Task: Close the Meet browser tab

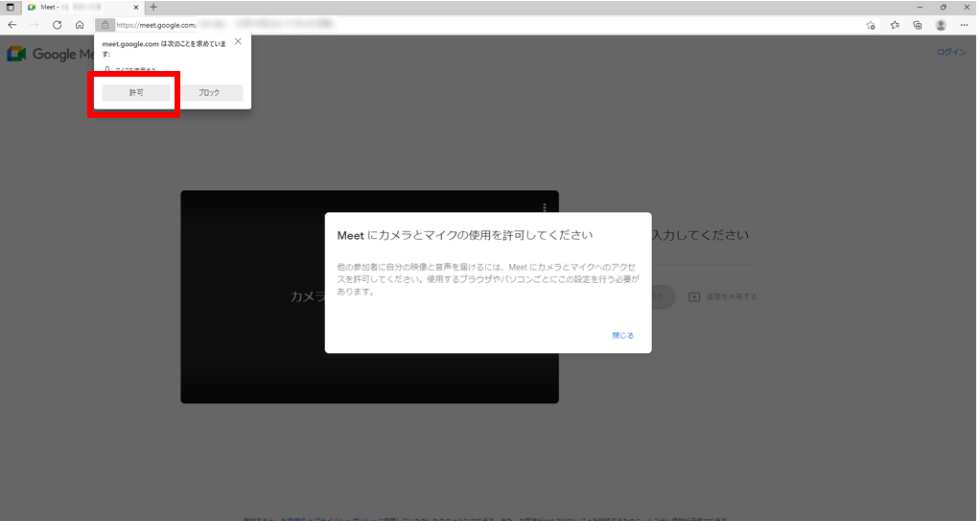Action: pos(136,7)
